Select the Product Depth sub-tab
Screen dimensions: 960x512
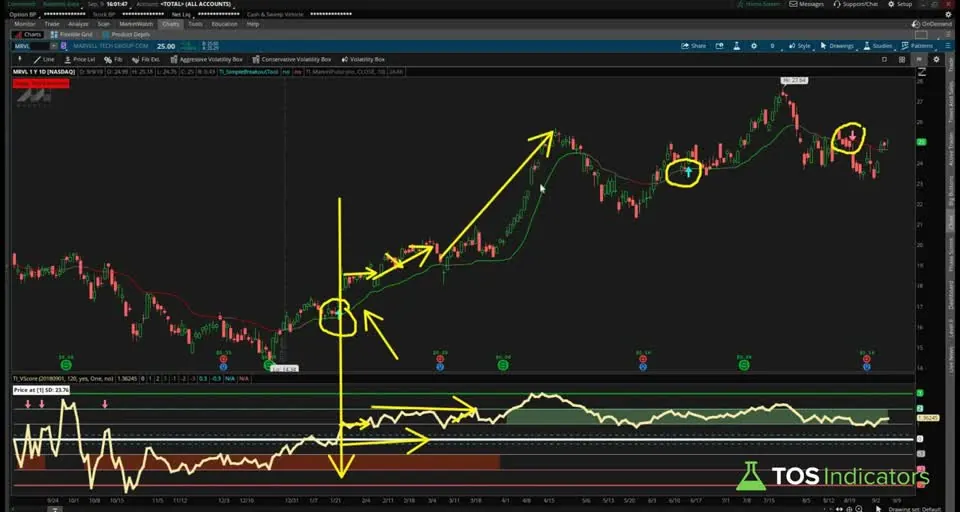click(x=126, y=35)
